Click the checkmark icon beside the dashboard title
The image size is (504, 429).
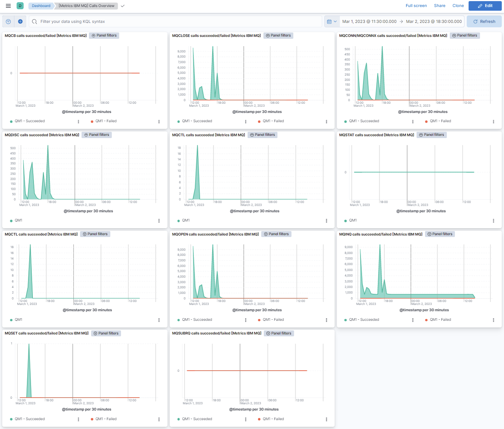[123, 6]
